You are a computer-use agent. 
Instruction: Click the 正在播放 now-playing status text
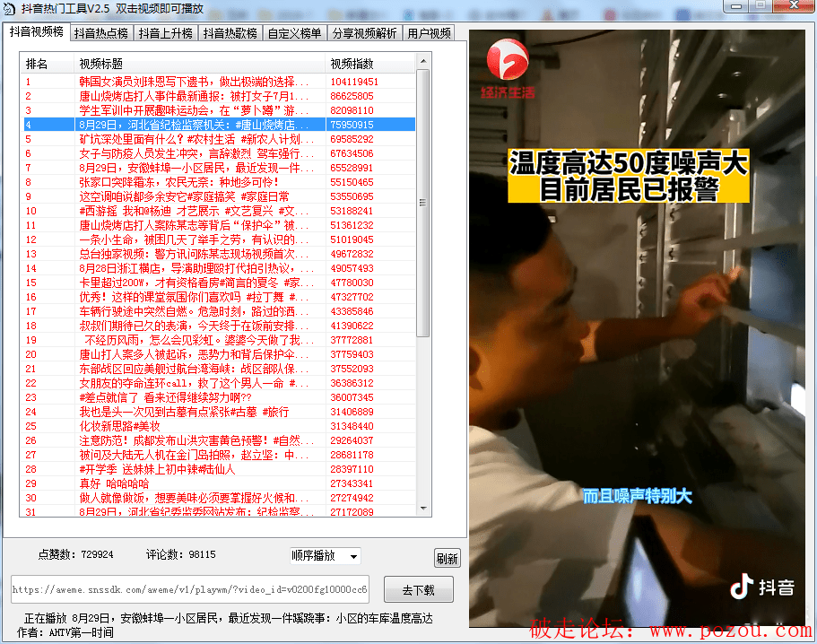tap(228, 618)
